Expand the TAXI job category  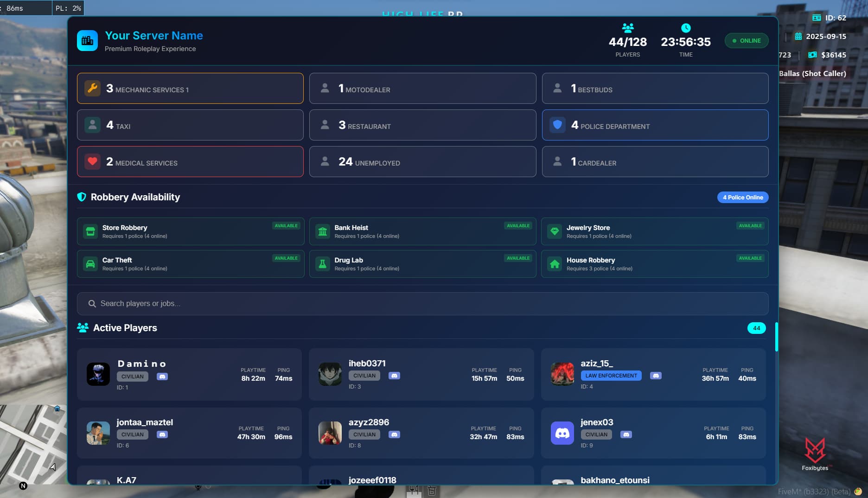(190, 125)
